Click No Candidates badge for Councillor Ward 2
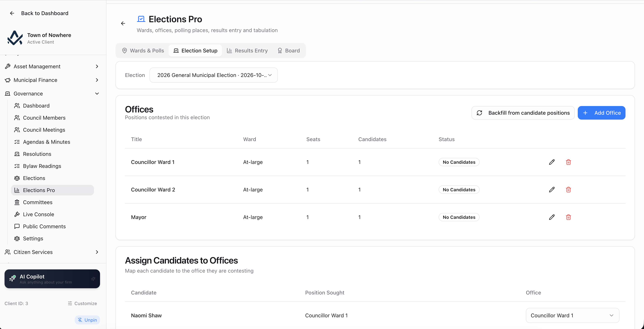Viewport: 644px width, 329px height. tap(459, 190)
